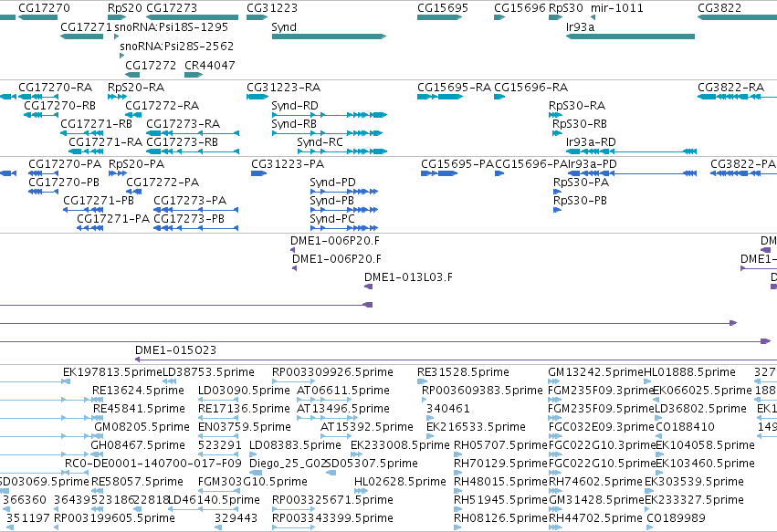Image resolution: width=777 pixels, height=532 pixels.
Task: Click transcript CG3822-RA
Action: [731, 88]
